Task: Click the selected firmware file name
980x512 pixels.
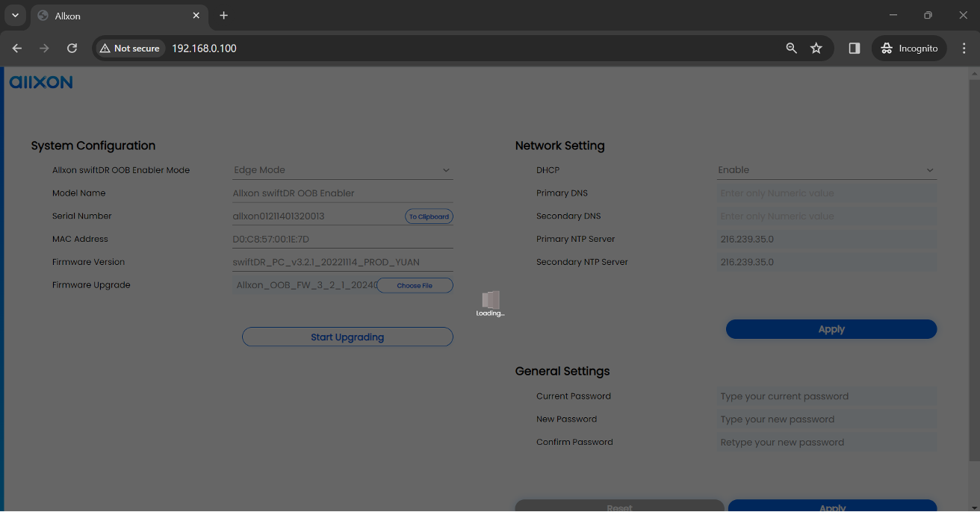Action: pos(306,285)
